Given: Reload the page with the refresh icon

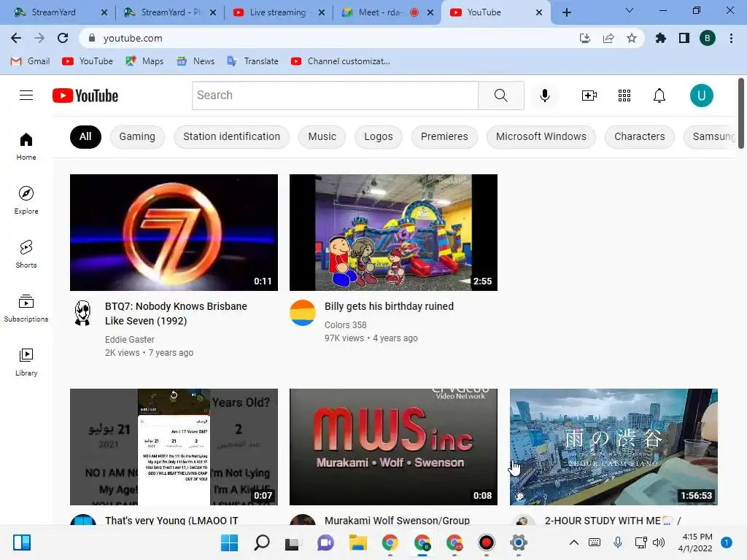Looking at the screenshot, I should [x=63, y=38].
